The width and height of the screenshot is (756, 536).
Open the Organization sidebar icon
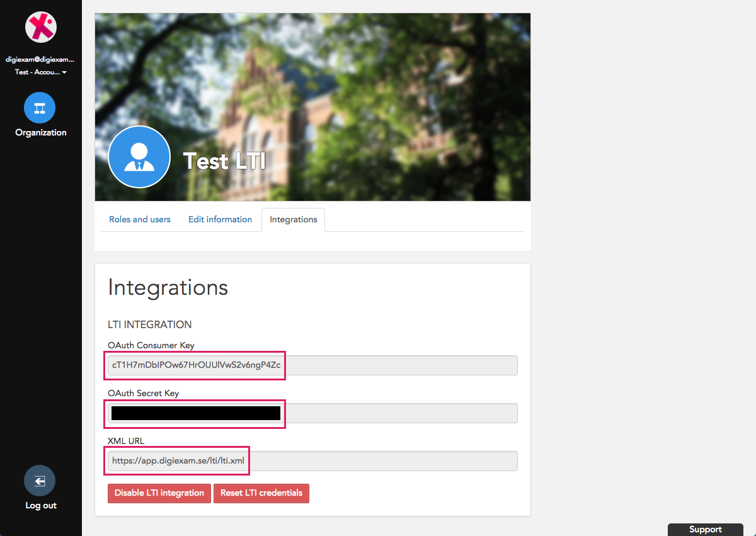[40, 108]
